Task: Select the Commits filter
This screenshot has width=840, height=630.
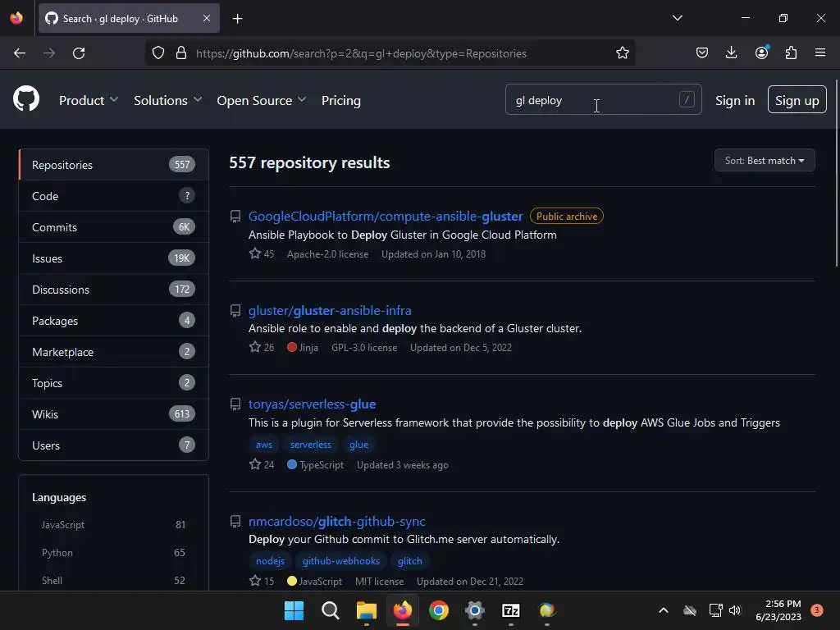Action: tap(113, 227)
